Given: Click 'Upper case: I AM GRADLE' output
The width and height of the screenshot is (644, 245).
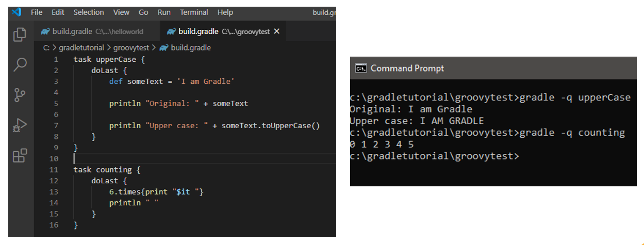Looking at the screenshot, I should coord(417,121).
